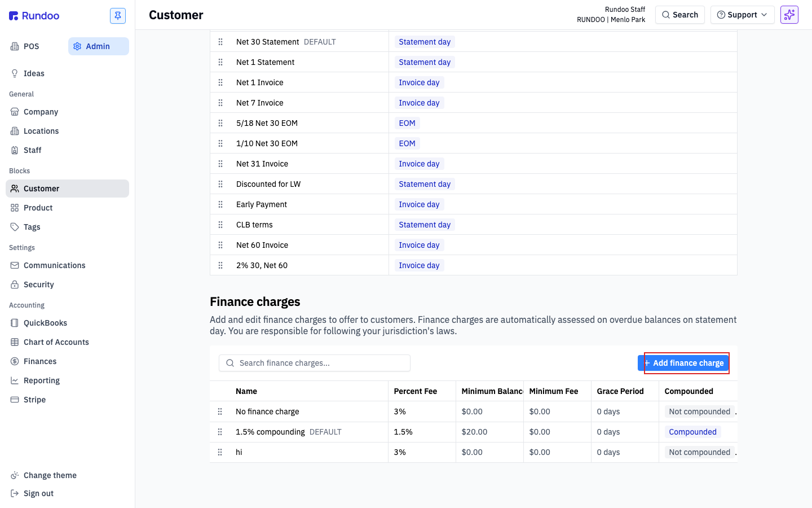The width and height of the screenshot is (812, 508).
Task: Click the drag handle for No finance charge
Action: (220, 411)
